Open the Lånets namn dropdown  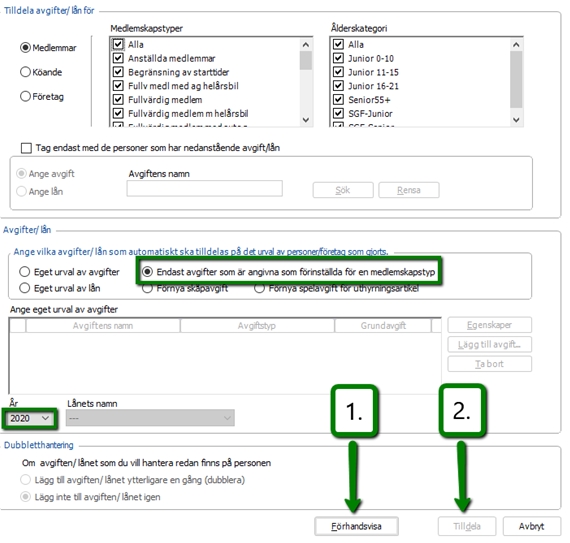tap(150, 418)
